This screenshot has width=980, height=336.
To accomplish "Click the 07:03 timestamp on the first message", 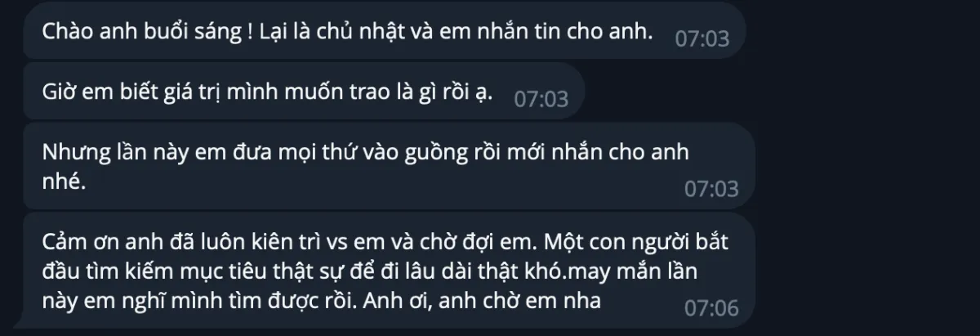I will [702, 38].
